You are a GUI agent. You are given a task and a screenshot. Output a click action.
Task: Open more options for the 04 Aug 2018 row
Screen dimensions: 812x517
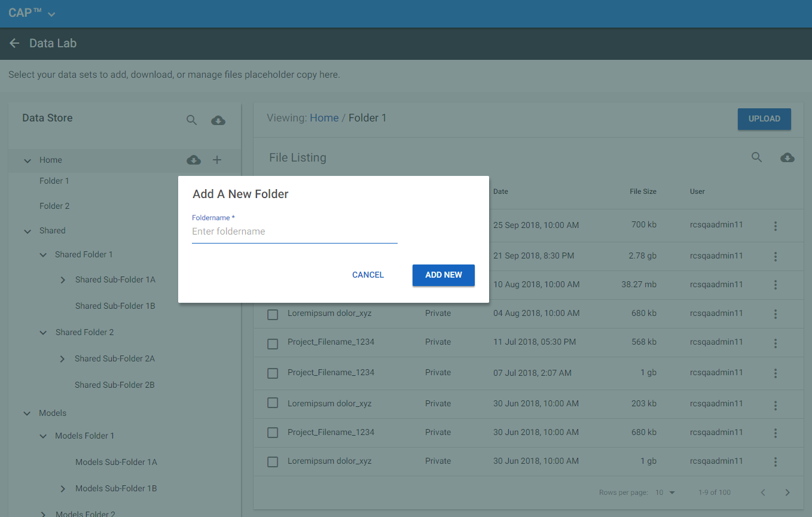click(776, 314)
